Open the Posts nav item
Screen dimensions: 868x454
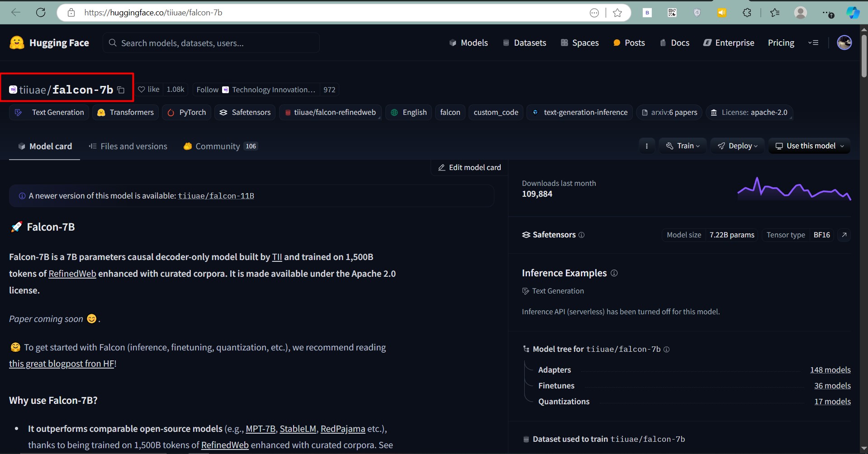pyautogui.click(x=629, y=43)
